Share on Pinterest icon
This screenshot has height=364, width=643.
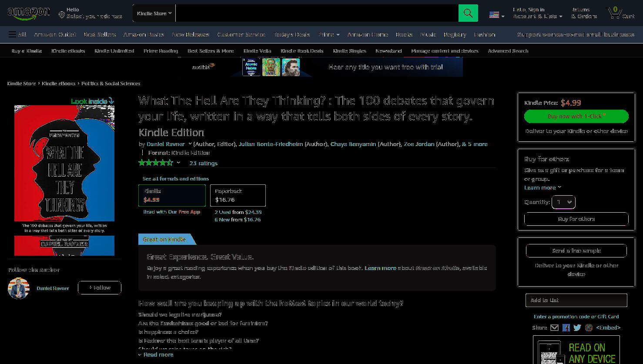(589, 328)
